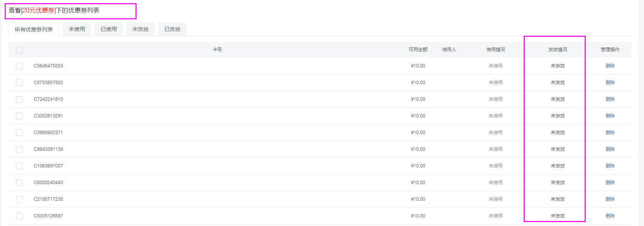Switch to the 未使用 tab
This screenshot has width=644, height=226.
click(x=77, y=29)
